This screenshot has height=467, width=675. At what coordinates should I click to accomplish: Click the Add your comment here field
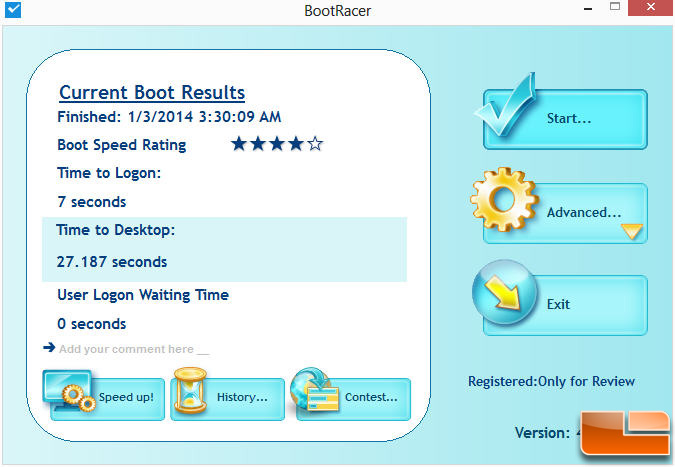click(x=134, y=349)
